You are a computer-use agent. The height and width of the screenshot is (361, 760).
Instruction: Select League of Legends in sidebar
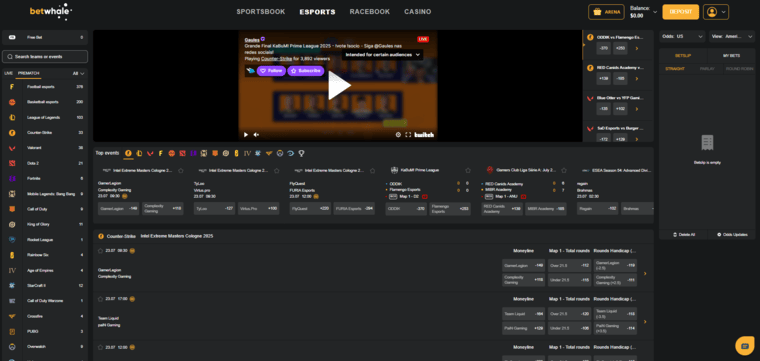pos(45,117)
